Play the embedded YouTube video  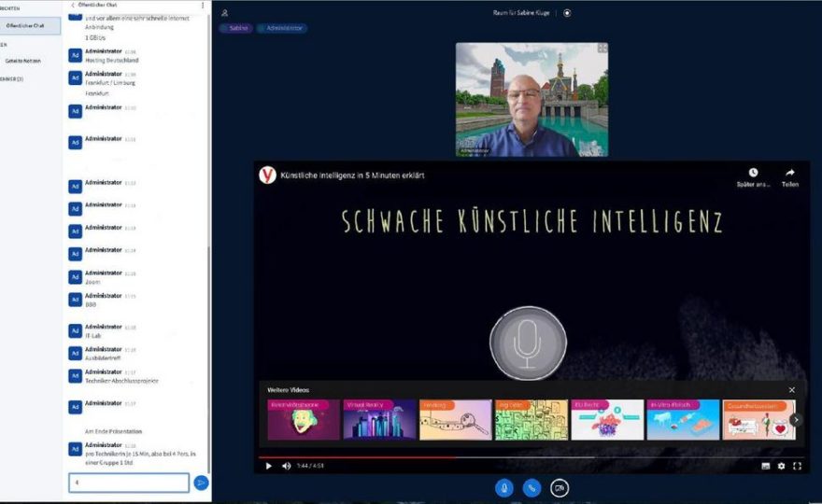coord(268,466)
